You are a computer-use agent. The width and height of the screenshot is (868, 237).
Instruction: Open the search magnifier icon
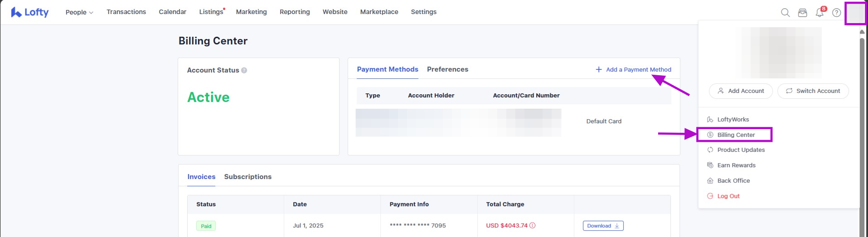[x=785, y=13]
